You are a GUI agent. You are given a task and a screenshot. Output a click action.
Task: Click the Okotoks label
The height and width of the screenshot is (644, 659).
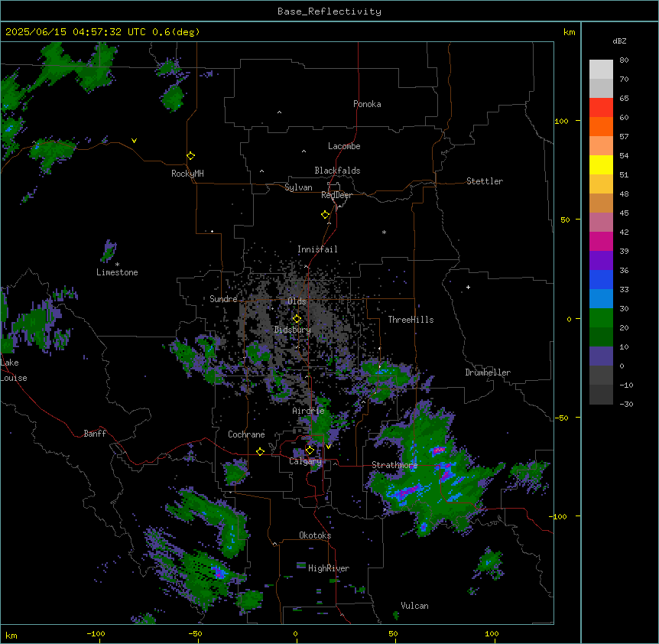click(315, 535)
